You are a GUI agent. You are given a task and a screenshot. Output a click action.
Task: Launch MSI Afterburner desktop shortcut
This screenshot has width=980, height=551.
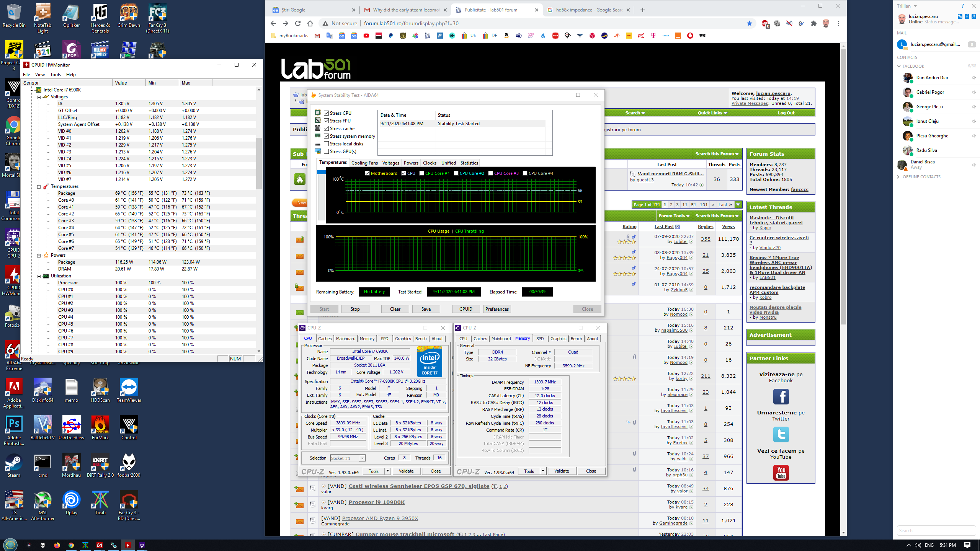[x=42, y=505]
